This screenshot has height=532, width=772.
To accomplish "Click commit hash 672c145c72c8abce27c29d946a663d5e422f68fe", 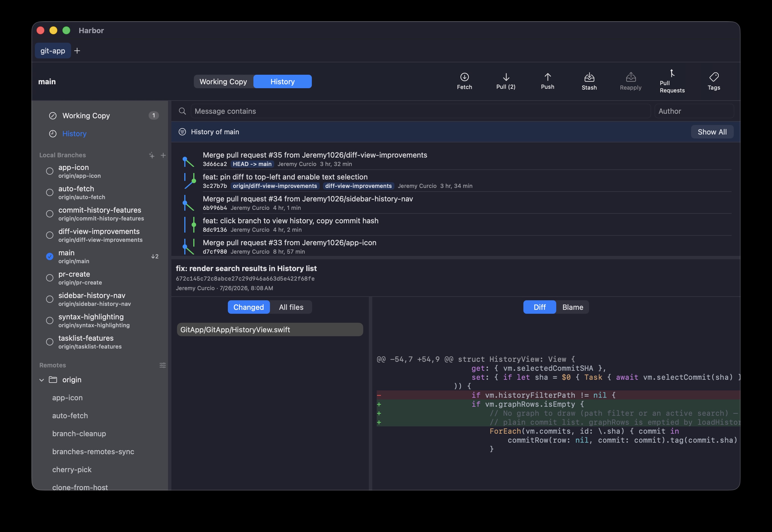I will [x=245, y=278].
